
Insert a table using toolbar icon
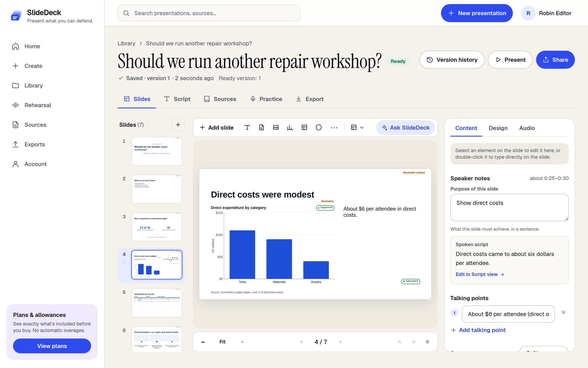(304, 128)
